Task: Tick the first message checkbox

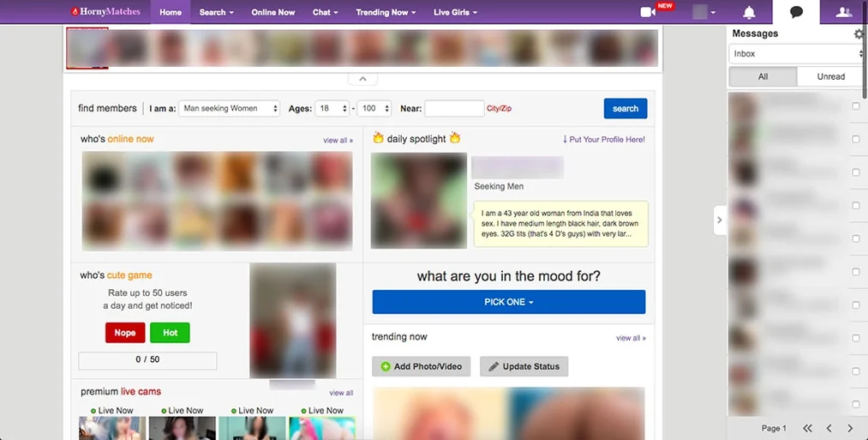Action: pyautogui.click(x=856, y=105)
